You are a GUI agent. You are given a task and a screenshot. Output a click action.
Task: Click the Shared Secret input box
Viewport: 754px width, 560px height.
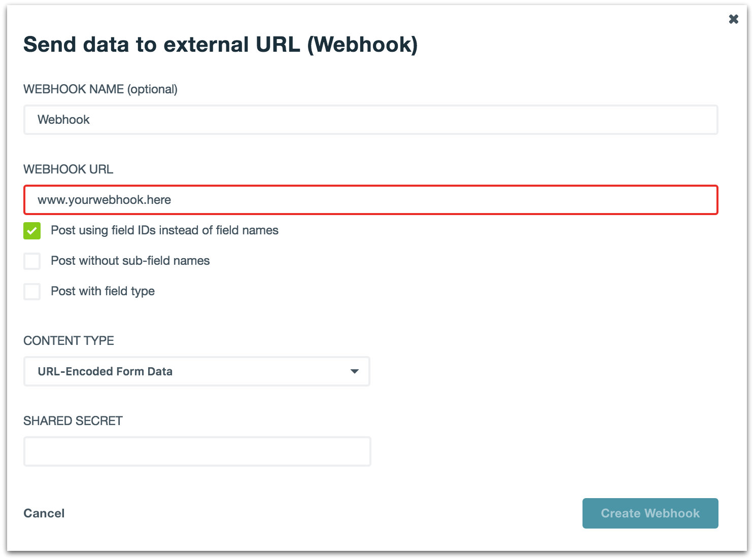pyautogui.click(x=197, y=451)
